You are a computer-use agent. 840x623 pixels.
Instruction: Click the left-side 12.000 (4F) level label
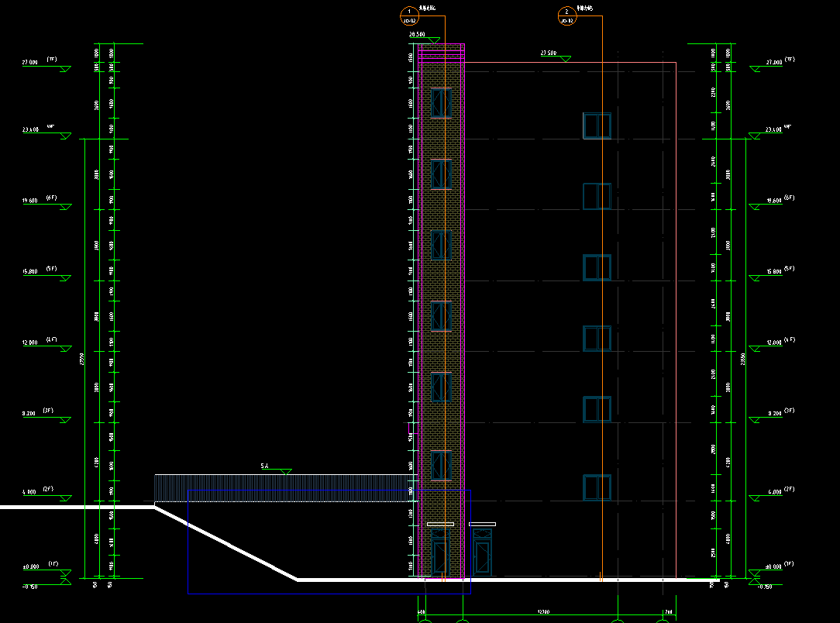coord(31,342)
